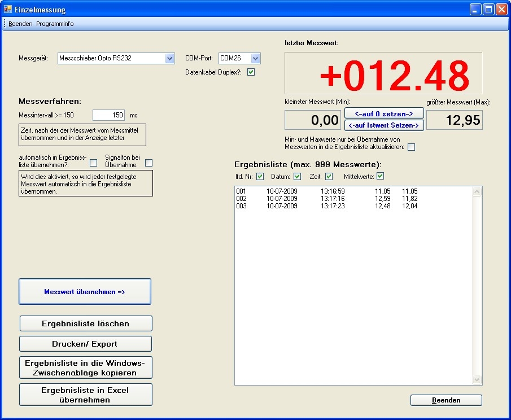Click the '<-auf Istwert Setzen->' button
Image resolution: width=511 pixels, height=420 pixels.
point(384,125)
